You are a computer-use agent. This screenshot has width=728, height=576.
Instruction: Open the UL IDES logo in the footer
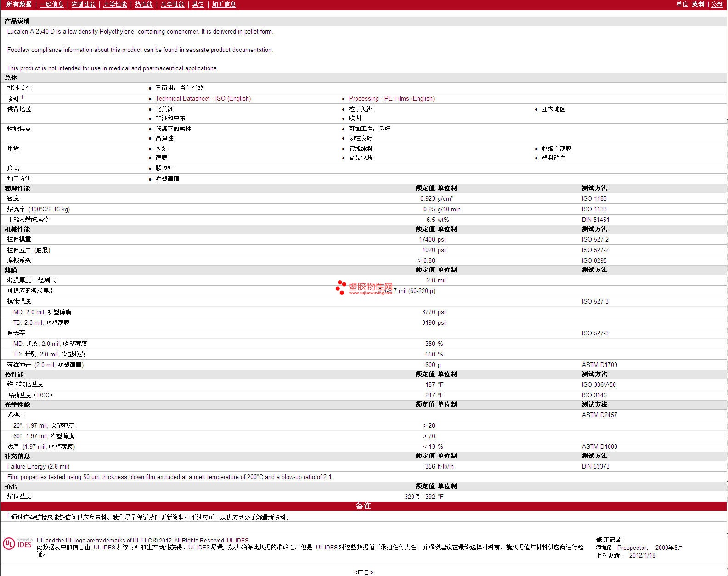tap(17, 544)
